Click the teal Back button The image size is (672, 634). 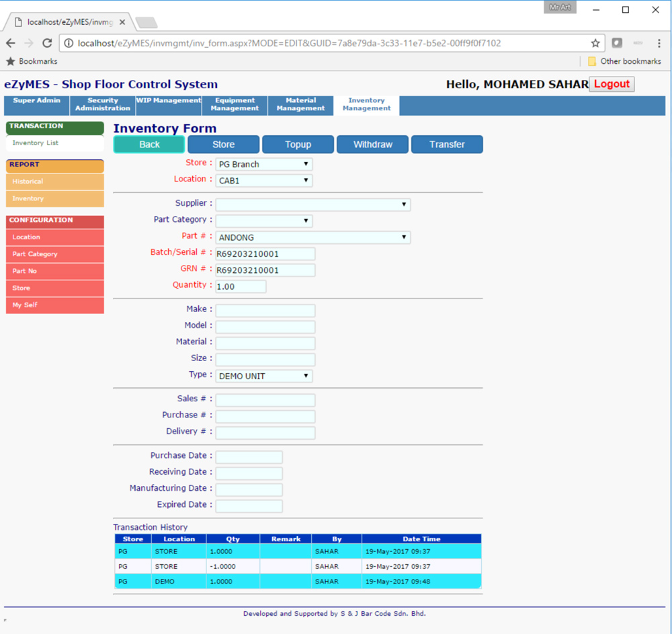149,145
